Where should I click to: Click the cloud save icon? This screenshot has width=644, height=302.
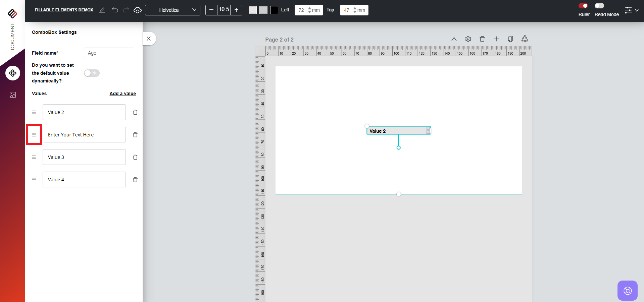tap(137, 10)
